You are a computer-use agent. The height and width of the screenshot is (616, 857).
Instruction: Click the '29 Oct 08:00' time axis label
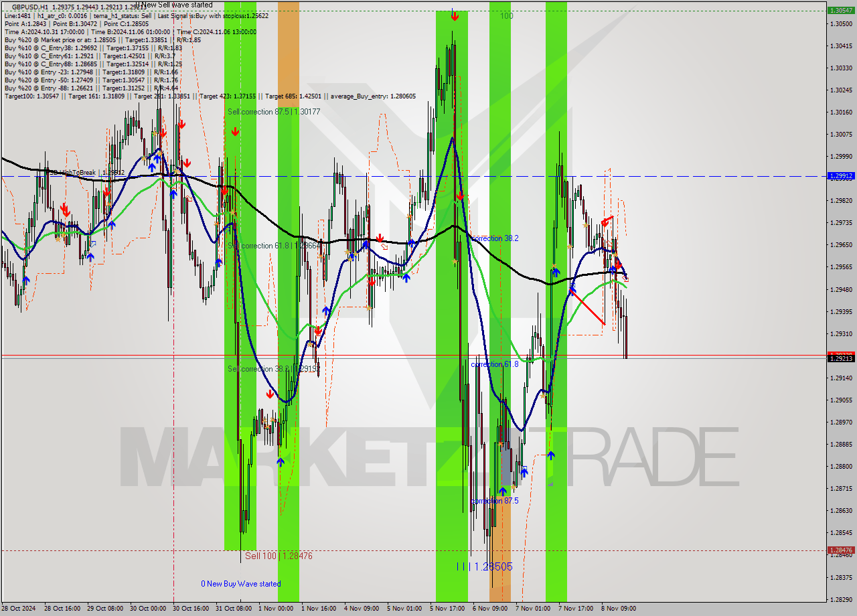pos(104,609)
